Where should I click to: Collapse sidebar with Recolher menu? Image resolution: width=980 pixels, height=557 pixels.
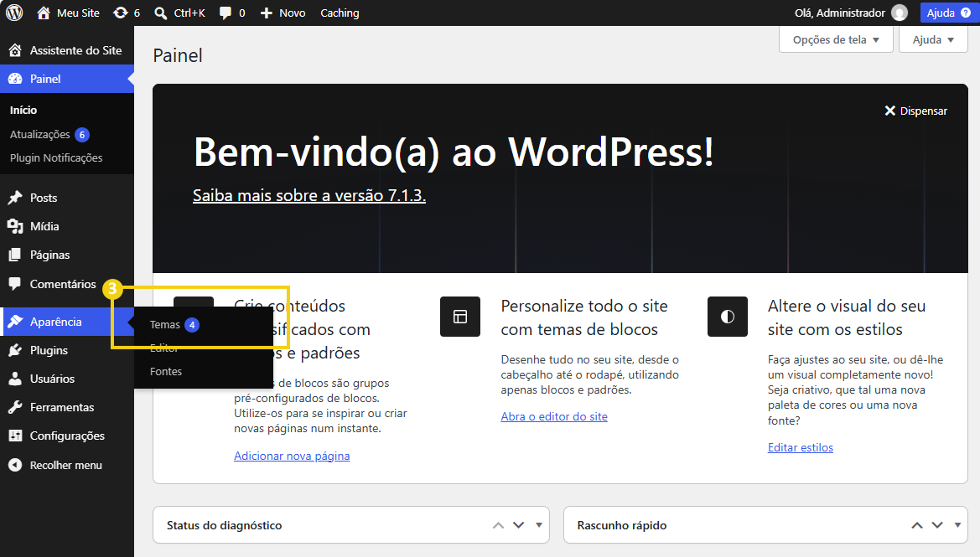67,465
